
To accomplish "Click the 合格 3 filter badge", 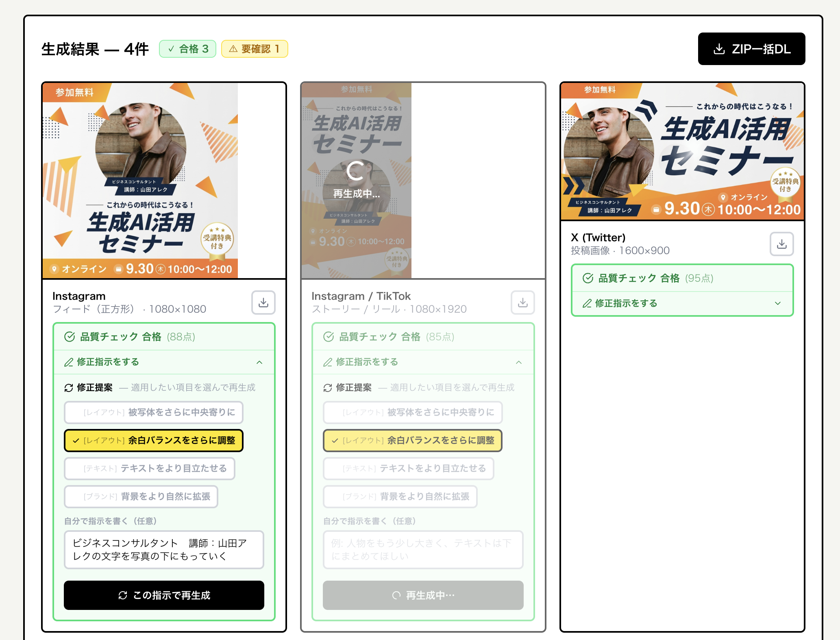I will tap(187, 49).
